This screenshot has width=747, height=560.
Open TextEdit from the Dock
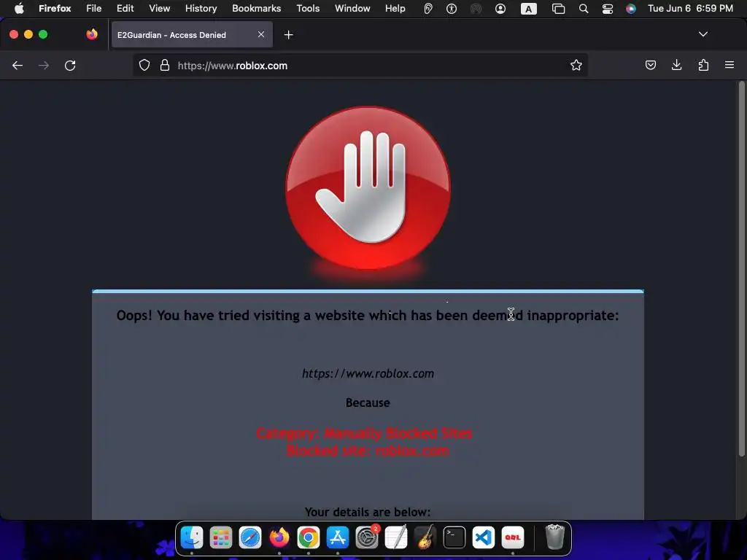click(396, 537)
